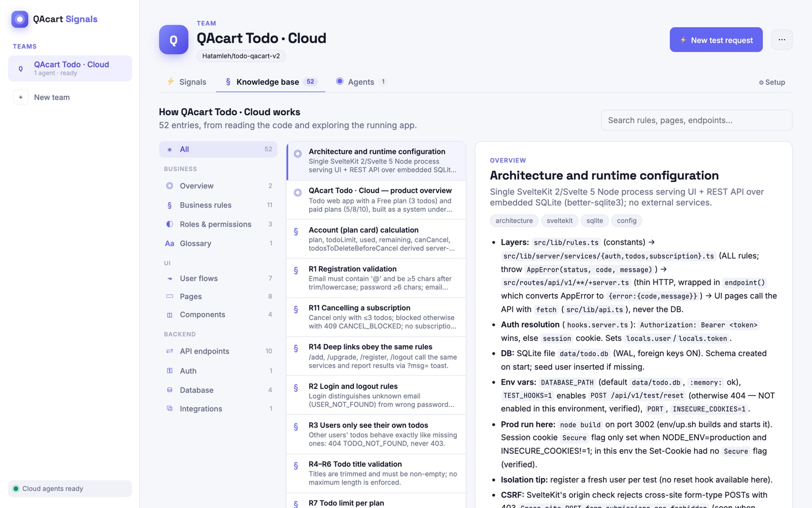This screenshot has height=508, width=812.
Task: Click the Hatamleh/todo-qacart-v2 repository chip
Action: 241,56
